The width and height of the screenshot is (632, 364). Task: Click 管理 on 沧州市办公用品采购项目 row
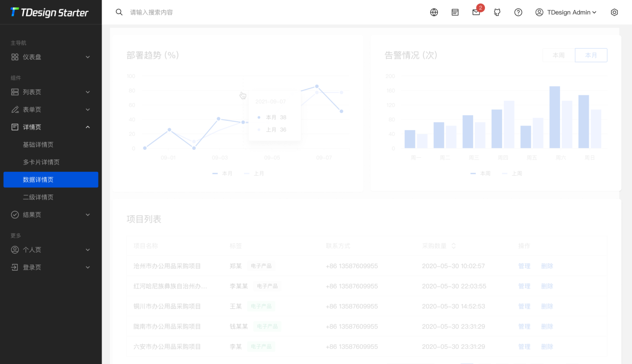click(x=524, y=266)
